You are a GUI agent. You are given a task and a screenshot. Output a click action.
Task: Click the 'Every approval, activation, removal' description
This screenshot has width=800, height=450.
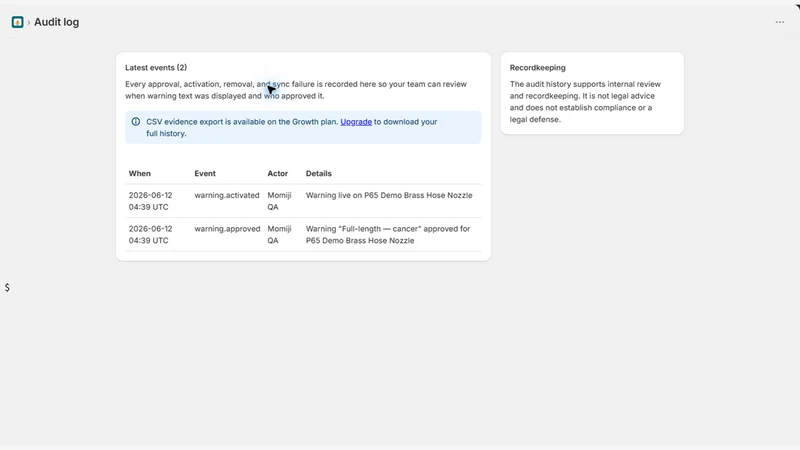(x=296, y=90)
